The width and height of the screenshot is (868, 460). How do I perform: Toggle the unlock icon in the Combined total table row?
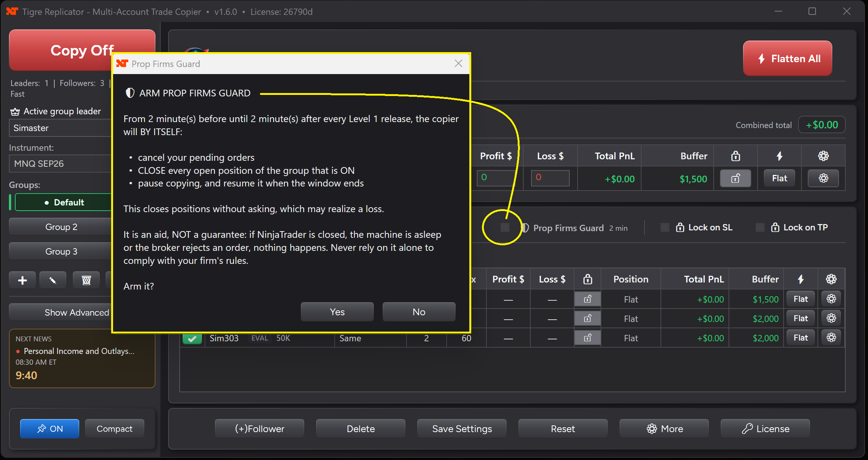click(x=735, y=179)
